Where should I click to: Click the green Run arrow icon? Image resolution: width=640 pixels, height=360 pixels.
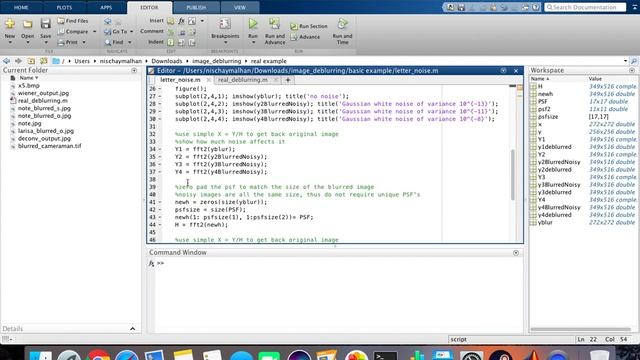pyautogui.click(x=253, y=24)
